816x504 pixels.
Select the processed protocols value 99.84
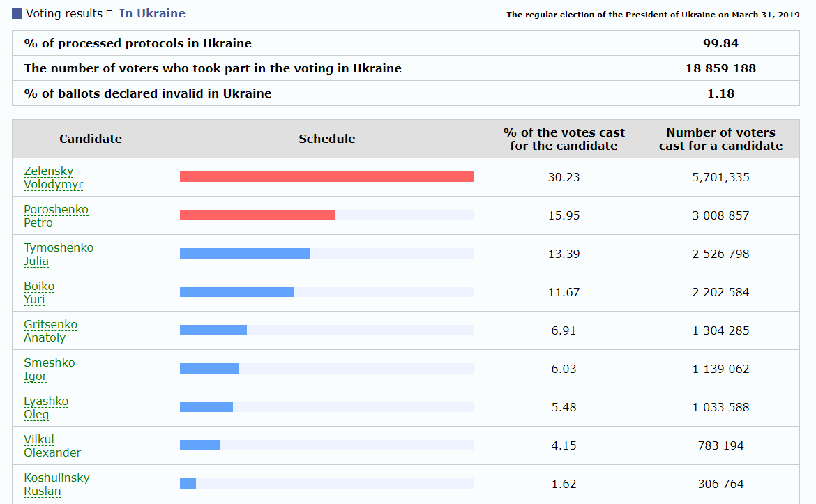click(720, 43)
